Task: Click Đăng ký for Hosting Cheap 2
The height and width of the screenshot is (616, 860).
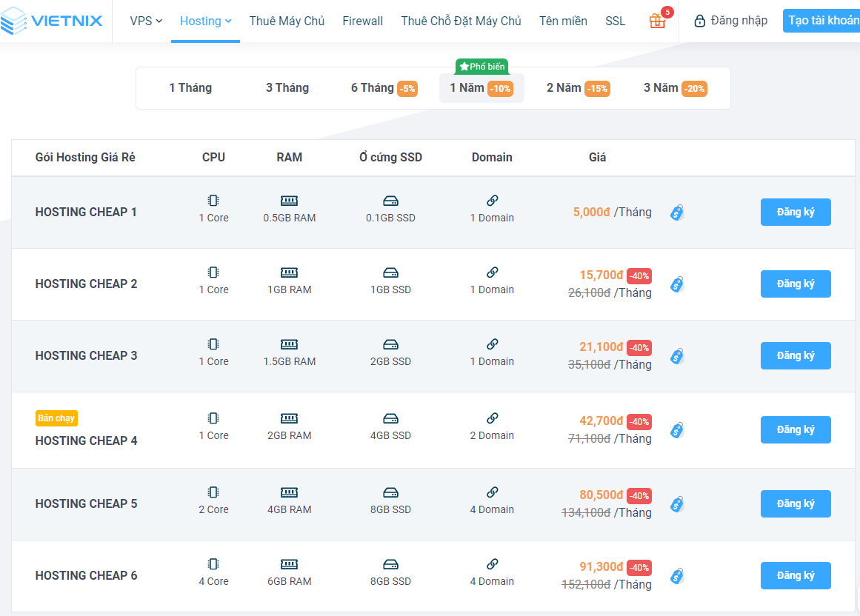Action: click(796, 284)
